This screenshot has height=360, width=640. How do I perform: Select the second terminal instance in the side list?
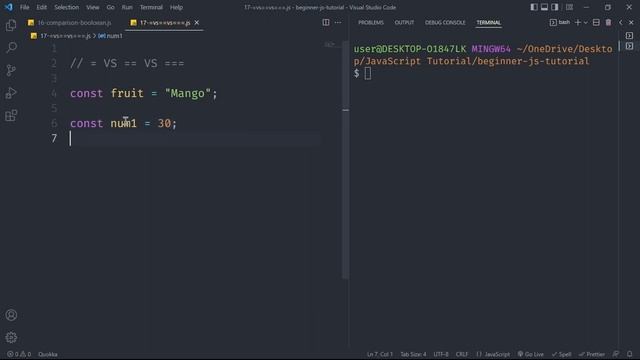click(629, 46)
